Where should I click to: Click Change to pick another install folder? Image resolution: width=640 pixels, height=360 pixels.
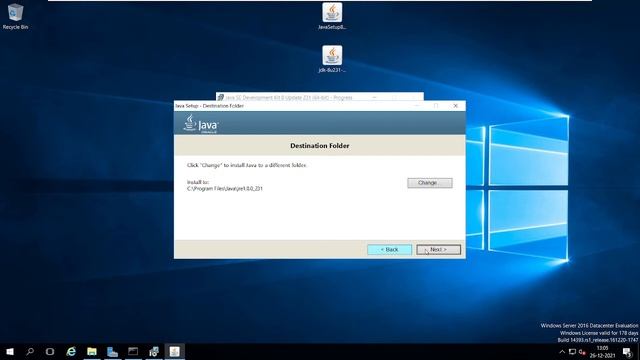point(429,183)
